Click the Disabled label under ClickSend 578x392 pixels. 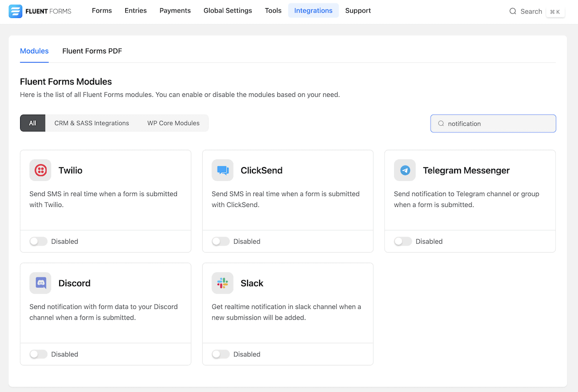coord(247,241)
